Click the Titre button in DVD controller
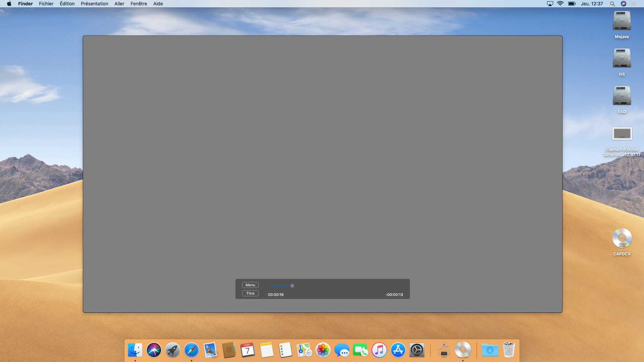The image size is (644, 362). pos(250,293)
